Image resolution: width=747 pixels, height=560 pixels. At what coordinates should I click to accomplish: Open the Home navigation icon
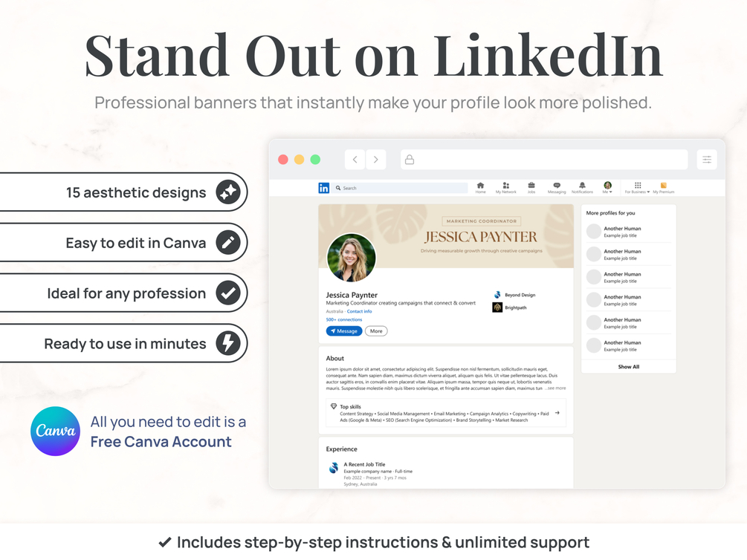(480, 188)
